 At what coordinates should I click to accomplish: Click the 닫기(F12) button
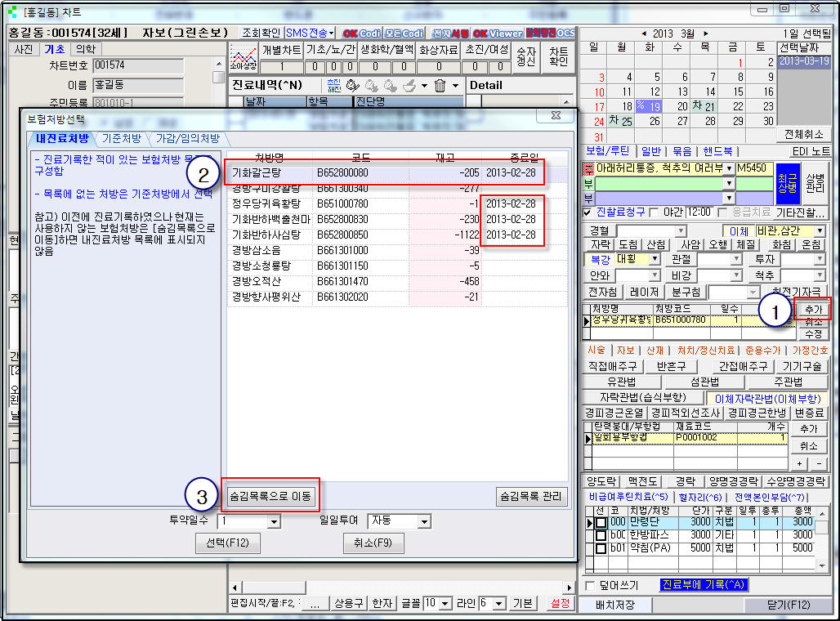tap(788, 605)
